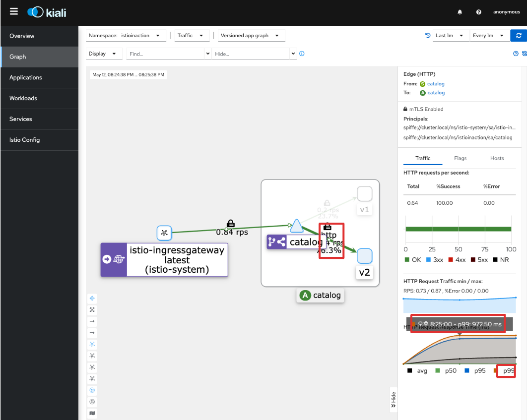This screenshot has height=420, width=527.
Task: Select the blue highlighted graph layout icon
Action: tap(92, 344)
